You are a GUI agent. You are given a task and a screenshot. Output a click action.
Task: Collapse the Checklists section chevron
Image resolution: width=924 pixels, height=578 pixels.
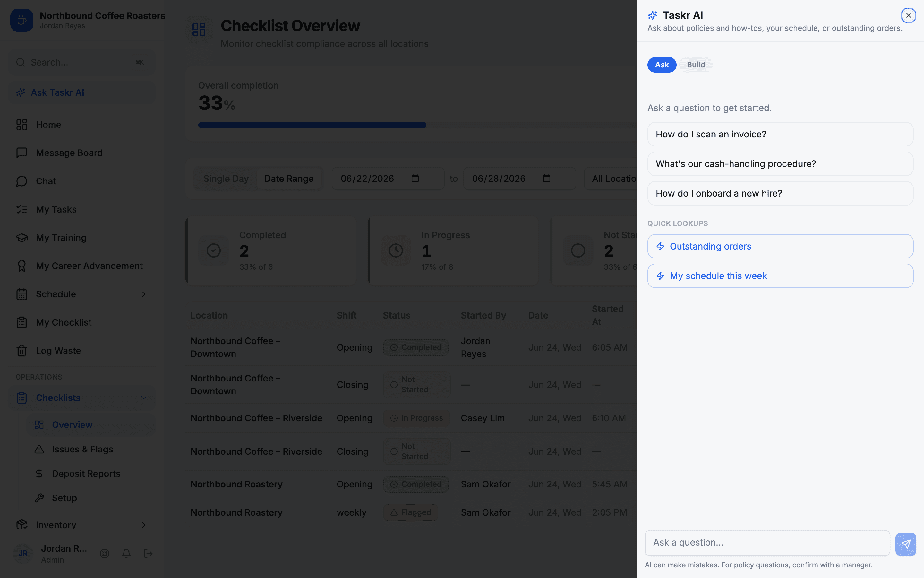(143, 398)
